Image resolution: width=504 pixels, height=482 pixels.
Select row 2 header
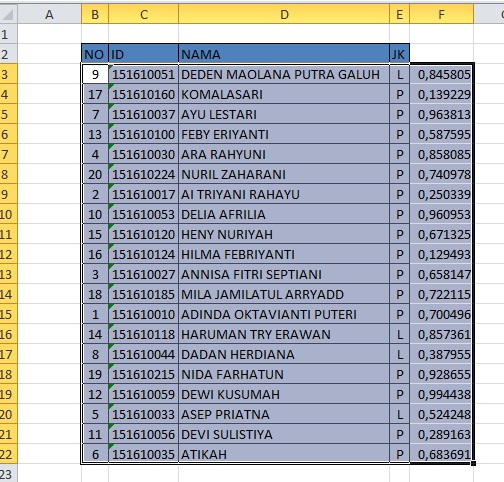tap(8, 54)
